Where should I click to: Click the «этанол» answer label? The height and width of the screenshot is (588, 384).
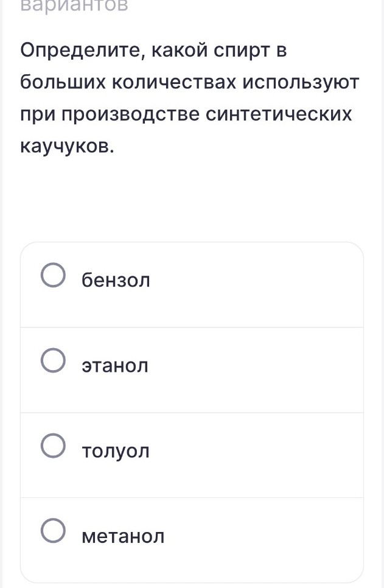click(x=114, y=365)
